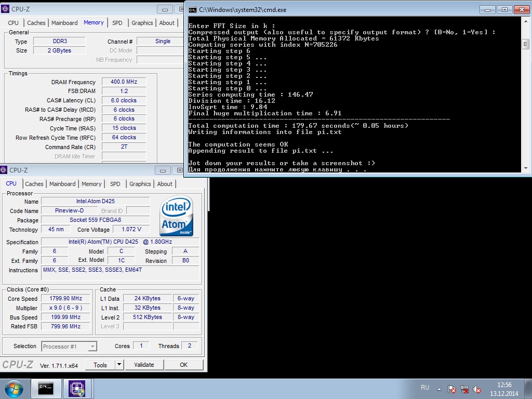The width and height of the screenshot is (532, 399).
Task: Switch to the About tab in the lower CPU-Z window
Action: point(165,184)
